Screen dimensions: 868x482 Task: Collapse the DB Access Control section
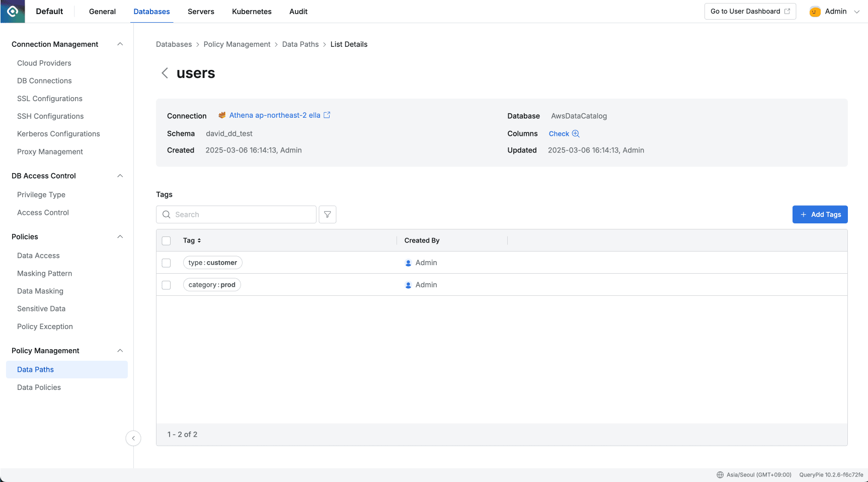[x=120, y=176]
